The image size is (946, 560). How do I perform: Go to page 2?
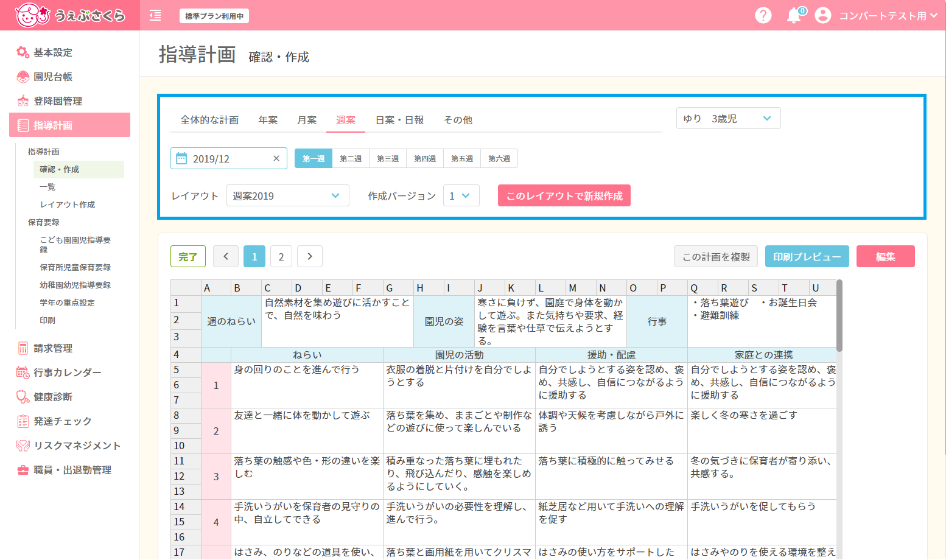tap(281, 256)
